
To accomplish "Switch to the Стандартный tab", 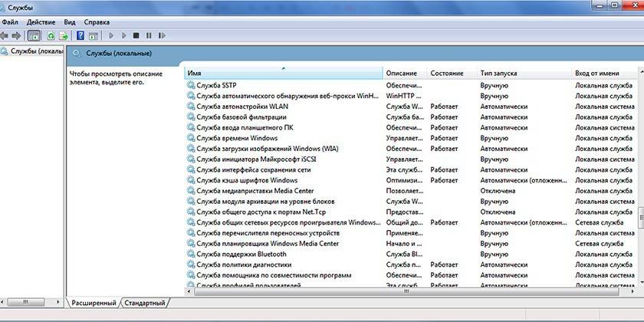I will click(x=144, y=303).
